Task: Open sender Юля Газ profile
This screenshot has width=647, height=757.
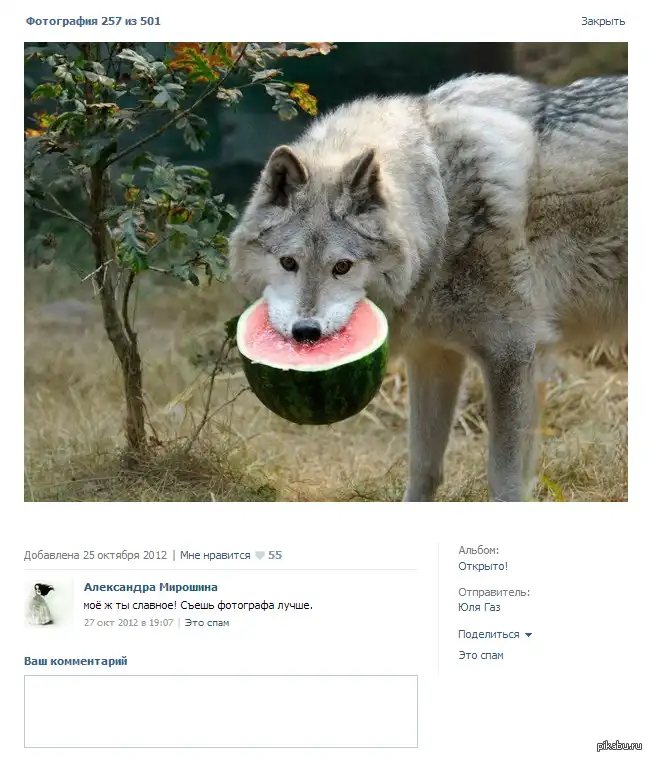Action: (x=479, y=607)
